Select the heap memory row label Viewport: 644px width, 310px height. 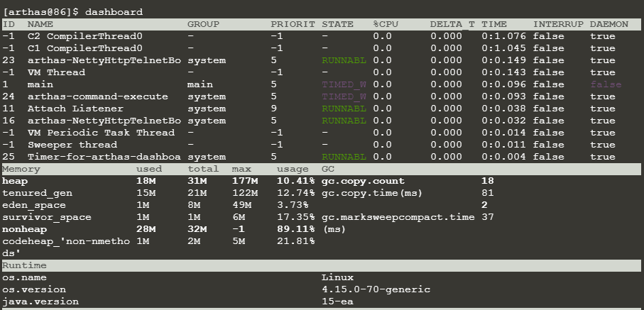[15, 181]
